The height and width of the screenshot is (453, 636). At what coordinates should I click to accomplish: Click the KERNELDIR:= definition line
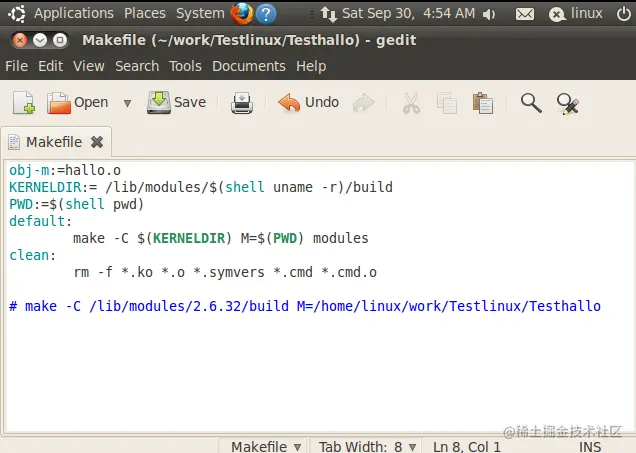click(x=201, y=187)
